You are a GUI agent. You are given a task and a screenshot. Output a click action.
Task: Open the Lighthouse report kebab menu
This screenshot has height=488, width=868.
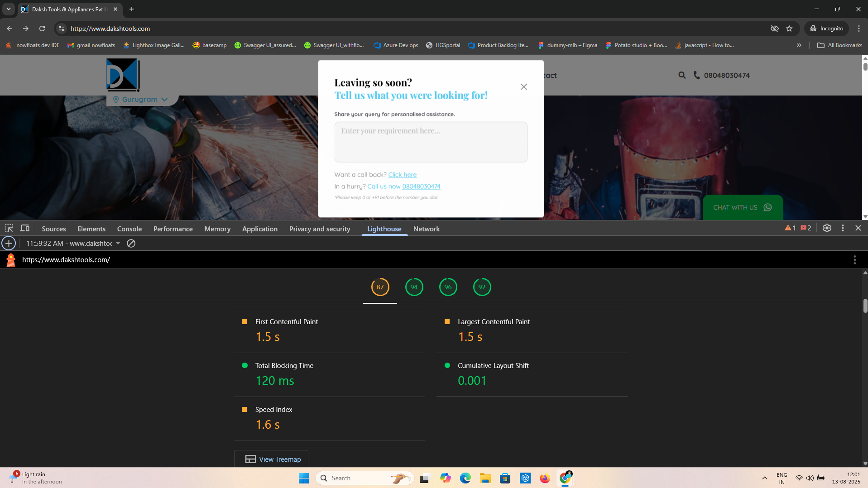point(854,260)
